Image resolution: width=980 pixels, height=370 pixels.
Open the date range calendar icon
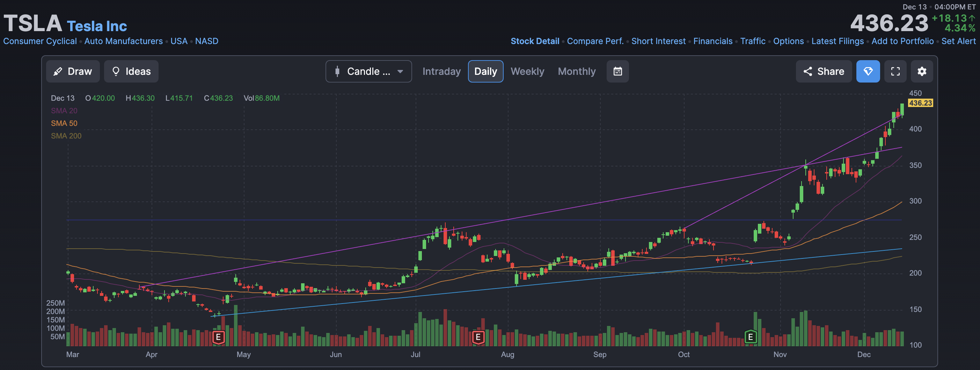(x=617, y=71)
